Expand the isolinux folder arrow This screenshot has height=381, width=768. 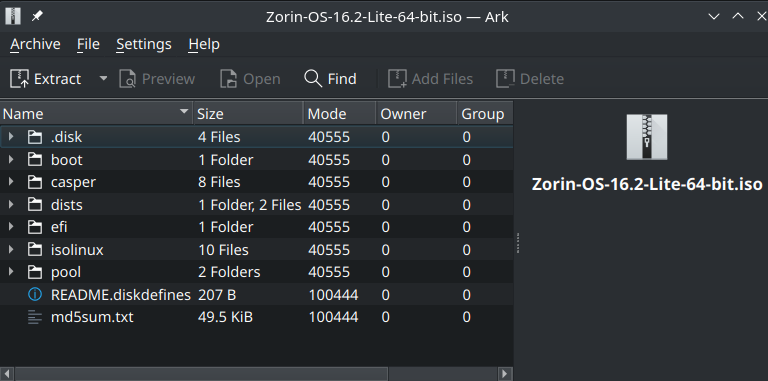coord(11,250)
